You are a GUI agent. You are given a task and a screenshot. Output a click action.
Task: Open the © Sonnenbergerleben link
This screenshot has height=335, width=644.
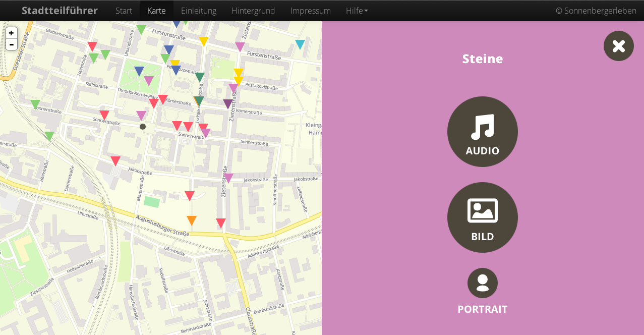click(596, 11)
